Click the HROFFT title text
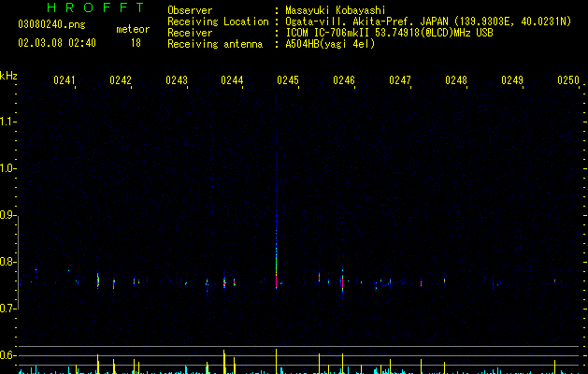This screenshot has height=374, width=588. [x=95, y=7]
